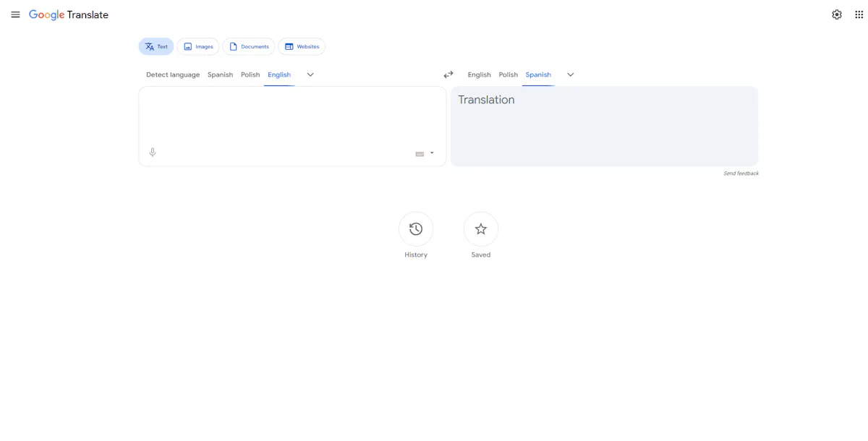Click the Send feedback link
Image resolution: width=868 pixels, height=441 pixels.
[x=741, y=174]
